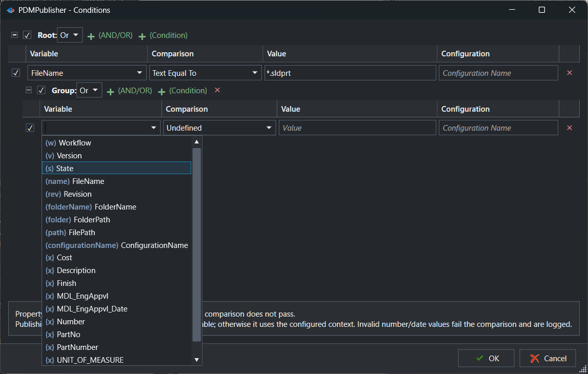The width and height of the screenshot is (588, 374).
Task: Click Configuration Name field in FileName row
Action: (498, 73)
